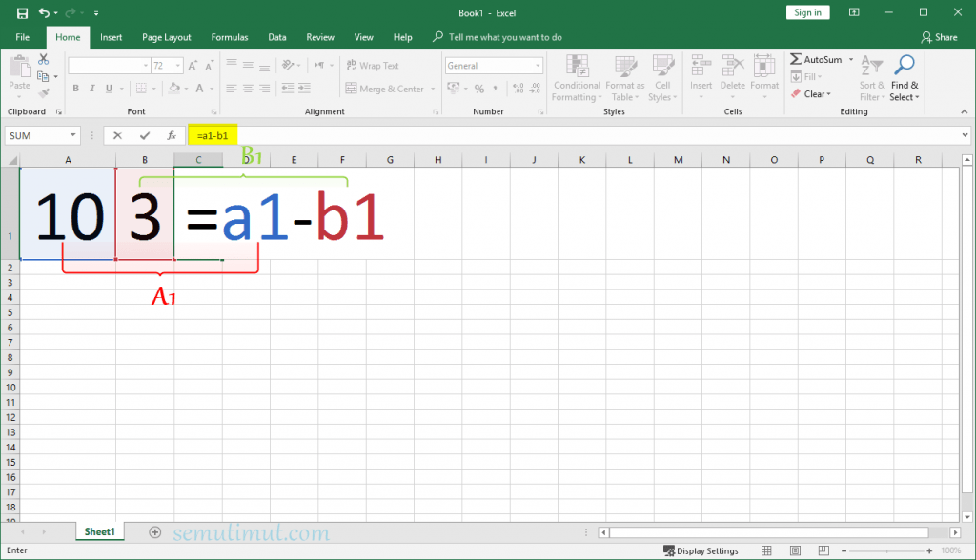
Task: Click the AutoSum sigma icon
Action: (x=796, y=60)
